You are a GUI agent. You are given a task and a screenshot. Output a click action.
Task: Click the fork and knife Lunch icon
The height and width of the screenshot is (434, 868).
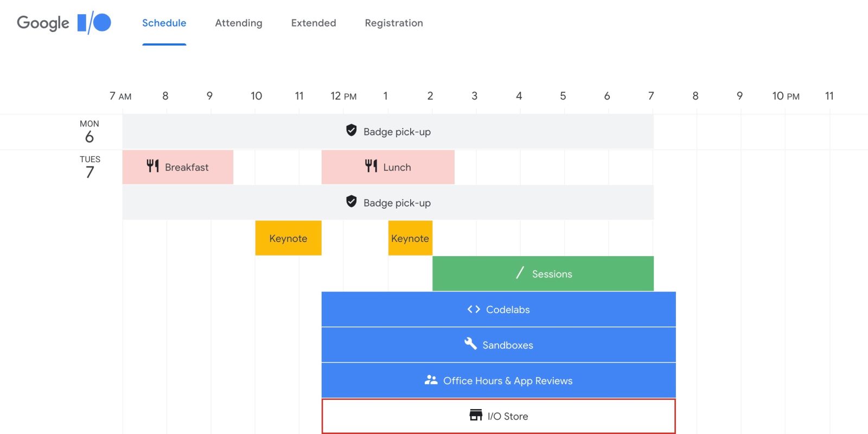[x=371, y=166]
